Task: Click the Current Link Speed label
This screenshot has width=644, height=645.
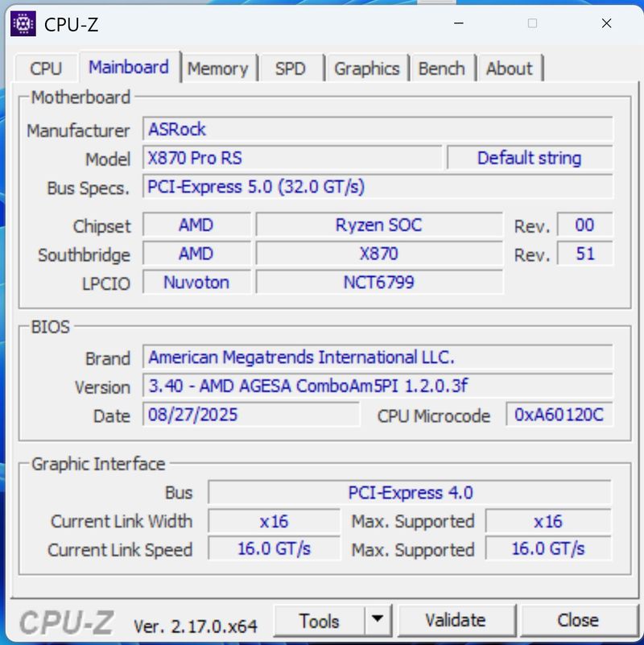Action: [x=120, y=550]
